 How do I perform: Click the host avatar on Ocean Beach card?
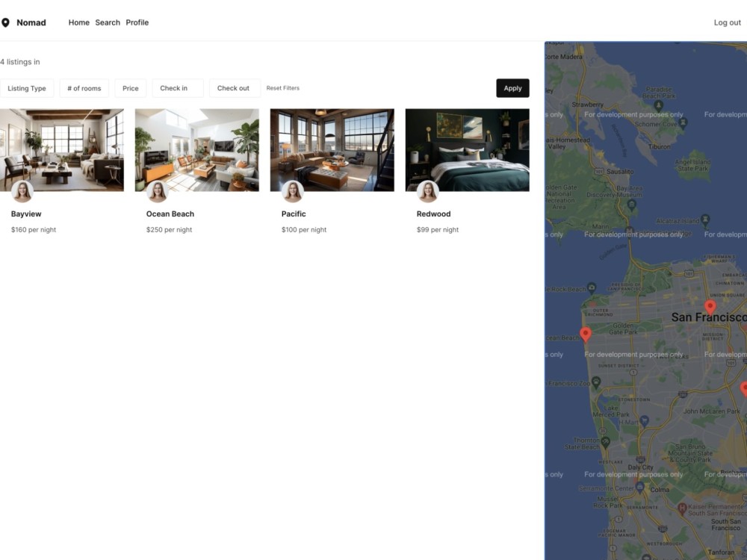pyautogui.click(x=157, y=191)
